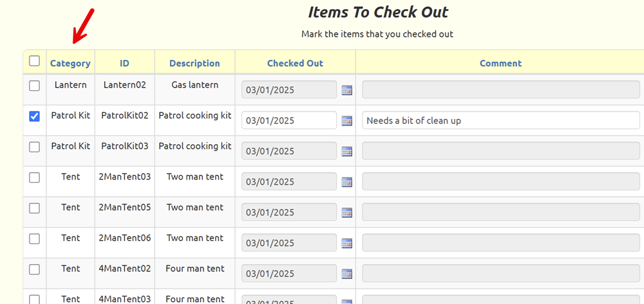
Task: Open calendar picker for Lantern02 row
Action: click(346, 90)
